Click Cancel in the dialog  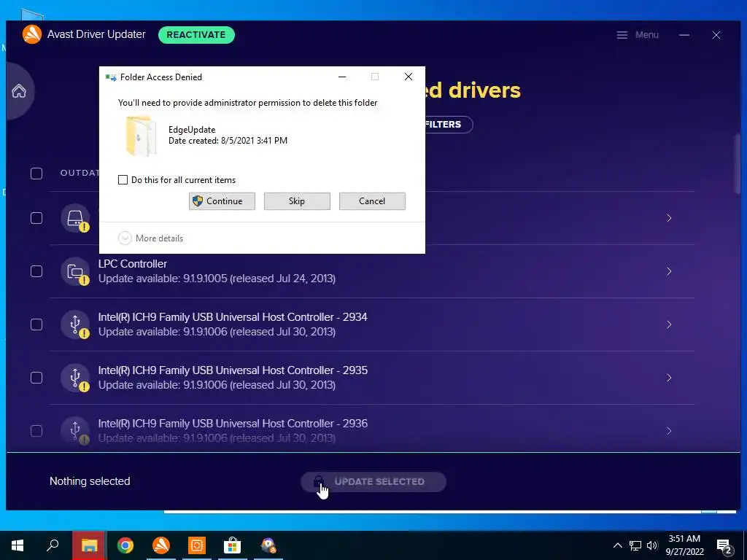[372, 201]
